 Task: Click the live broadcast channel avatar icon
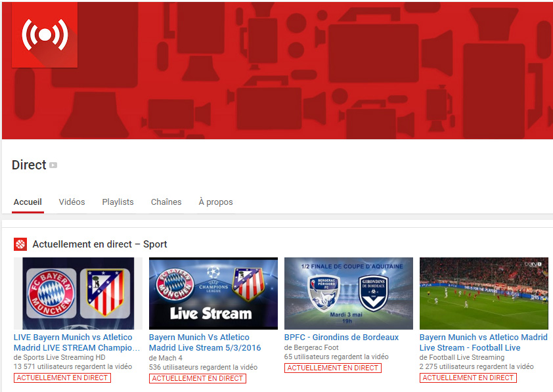(45, 35)
